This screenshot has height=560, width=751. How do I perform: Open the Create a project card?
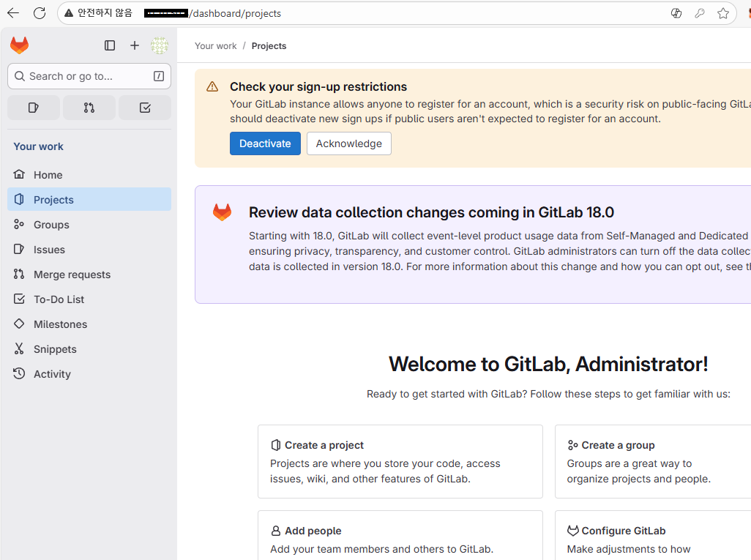[x=400, y=462]
